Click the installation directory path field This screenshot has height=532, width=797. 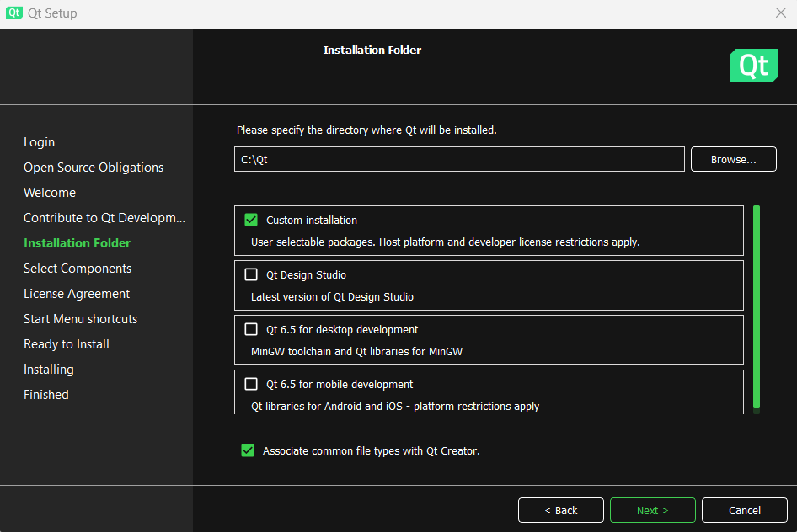click(459, 159)
